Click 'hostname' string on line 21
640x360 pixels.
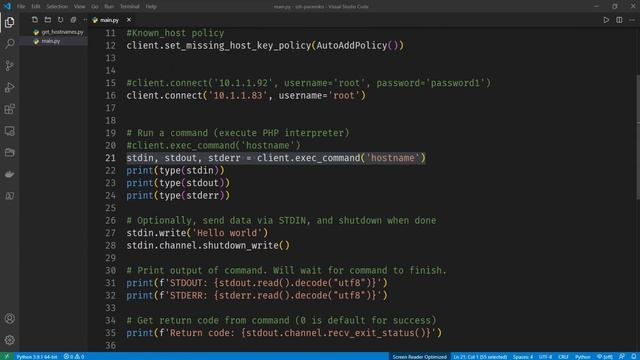click(393, 158)
